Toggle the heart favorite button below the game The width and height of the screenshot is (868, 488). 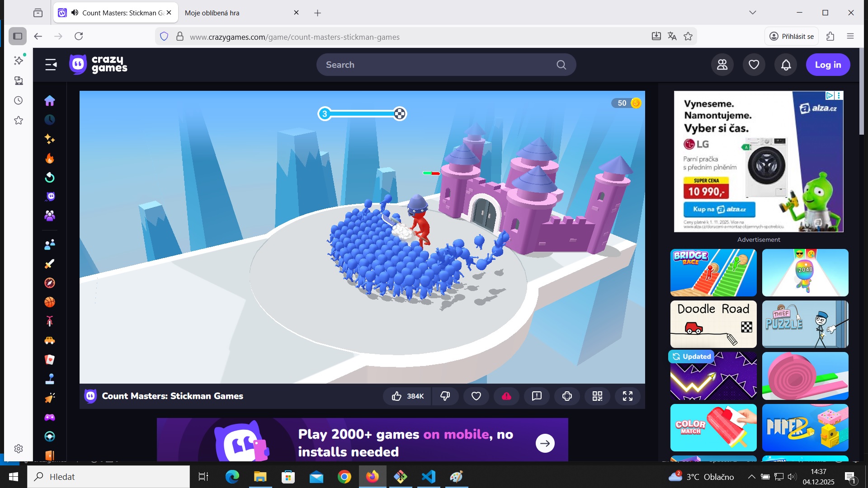coord(476,396)
